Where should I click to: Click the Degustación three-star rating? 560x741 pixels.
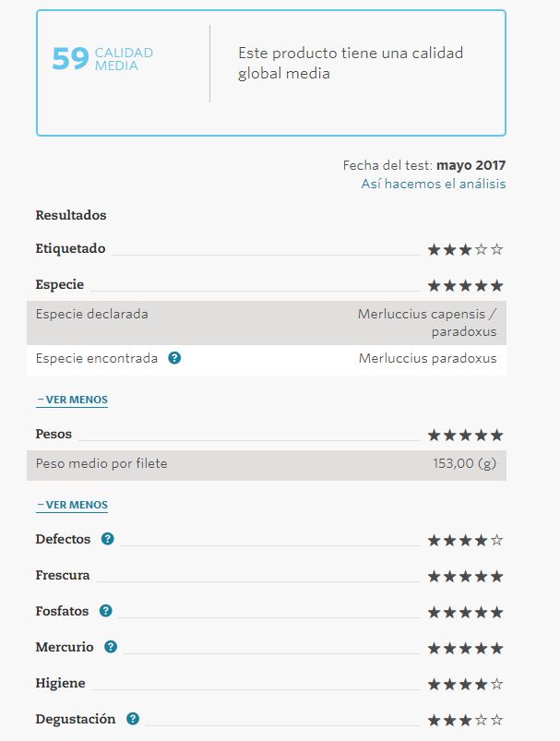tap(465, 720)
